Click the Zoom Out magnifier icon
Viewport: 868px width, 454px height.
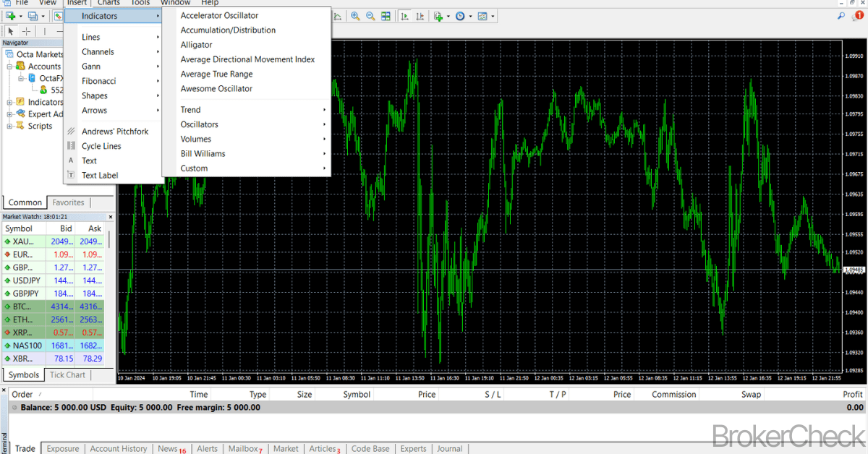(x=370, y=16)
